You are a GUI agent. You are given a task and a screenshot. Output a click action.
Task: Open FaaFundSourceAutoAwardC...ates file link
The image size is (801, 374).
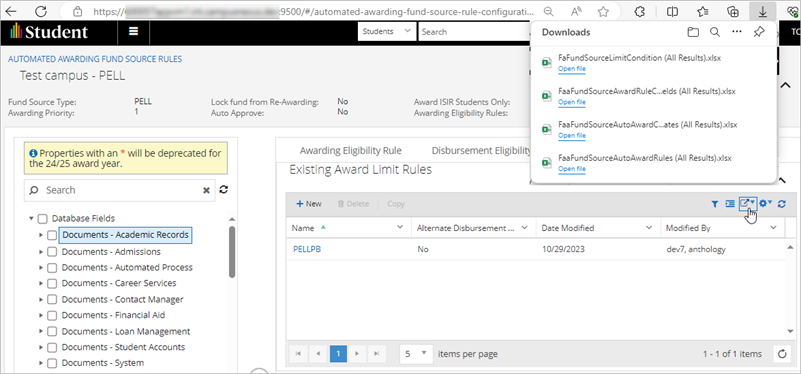(572, 135)
